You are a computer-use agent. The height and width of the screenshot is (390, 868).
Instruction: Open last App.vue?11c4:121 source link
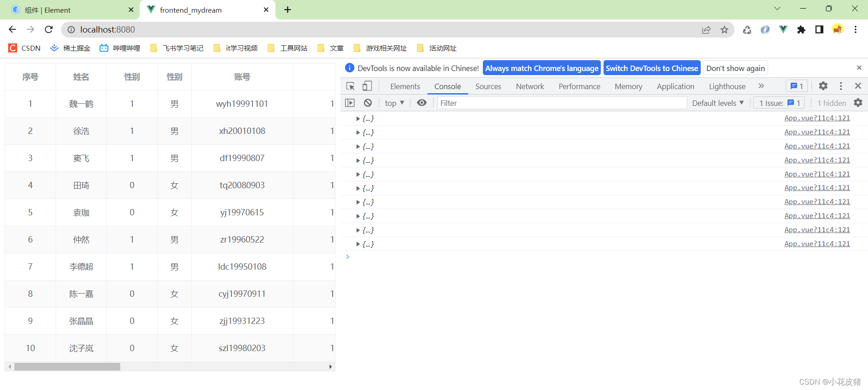click(817, 244)
